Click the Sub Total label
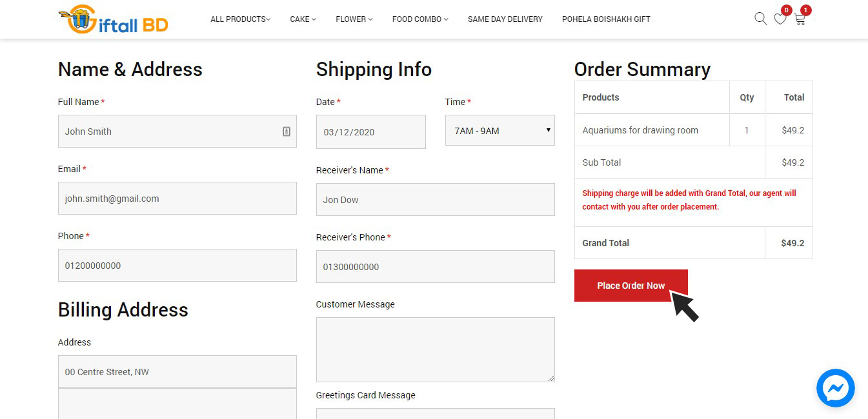Viewport: 868px width, 419px height. (601, 162)
